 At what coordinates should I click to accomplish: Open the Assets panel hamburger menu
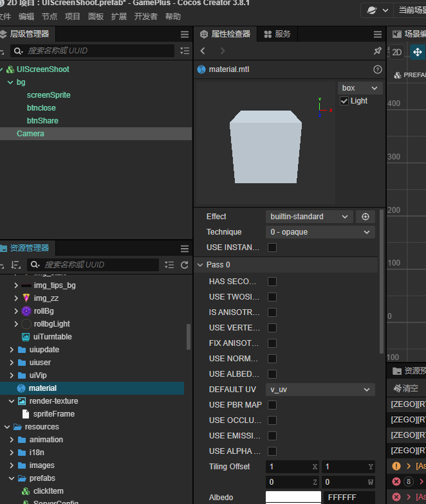click(185, 248)
